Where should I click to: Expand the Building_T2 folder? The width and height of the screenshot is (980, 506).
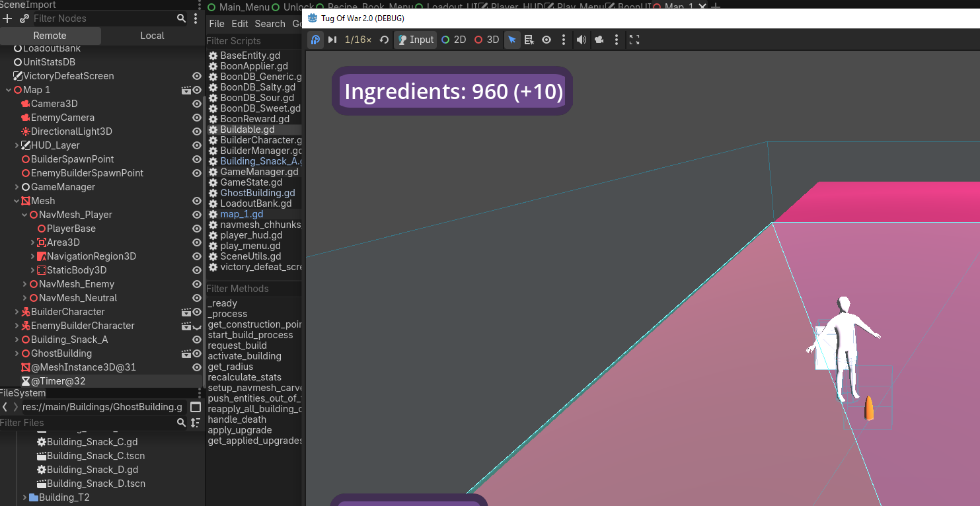[x=25, y=497]
